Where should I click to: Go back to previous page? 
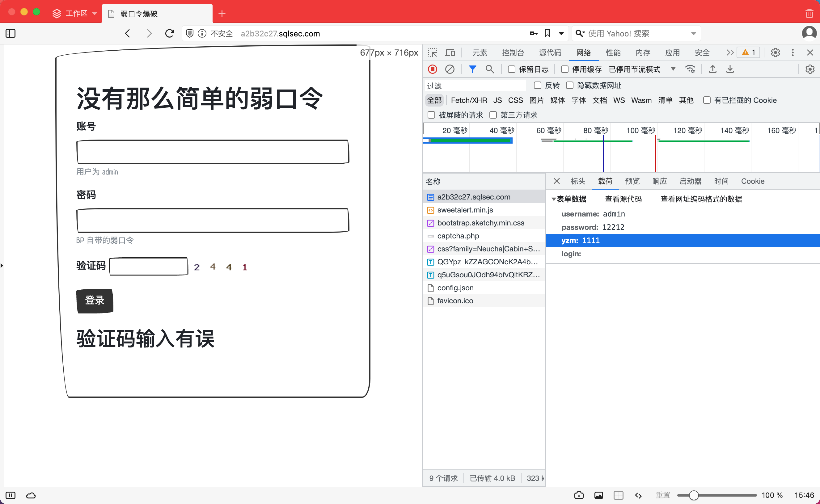click(x=127, y=33)
